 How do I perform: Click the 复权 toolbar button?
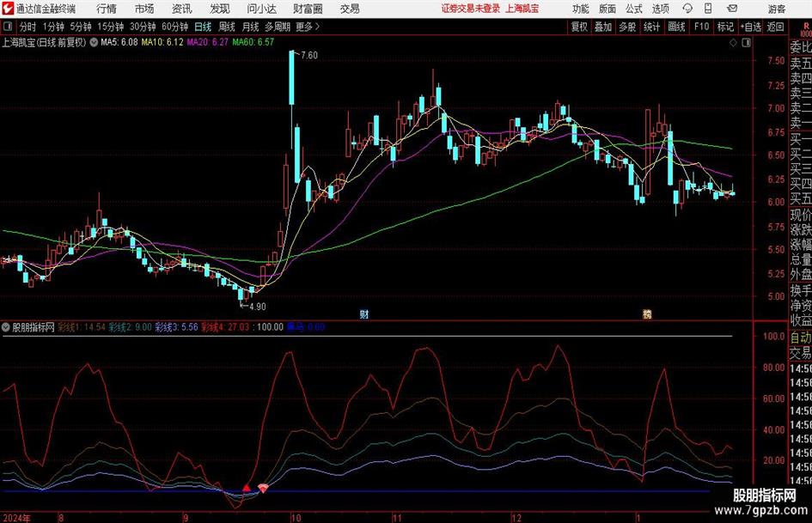(579, 27)
